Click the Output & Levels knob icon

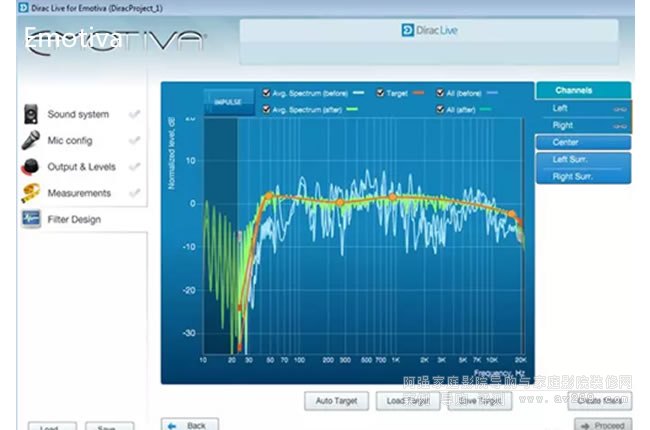pos(29,167)
